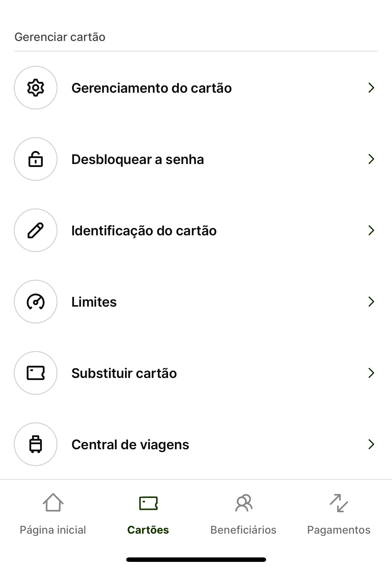Tap the house icon in bottom bar
The image size is (392, 569).
pos(53,502)
